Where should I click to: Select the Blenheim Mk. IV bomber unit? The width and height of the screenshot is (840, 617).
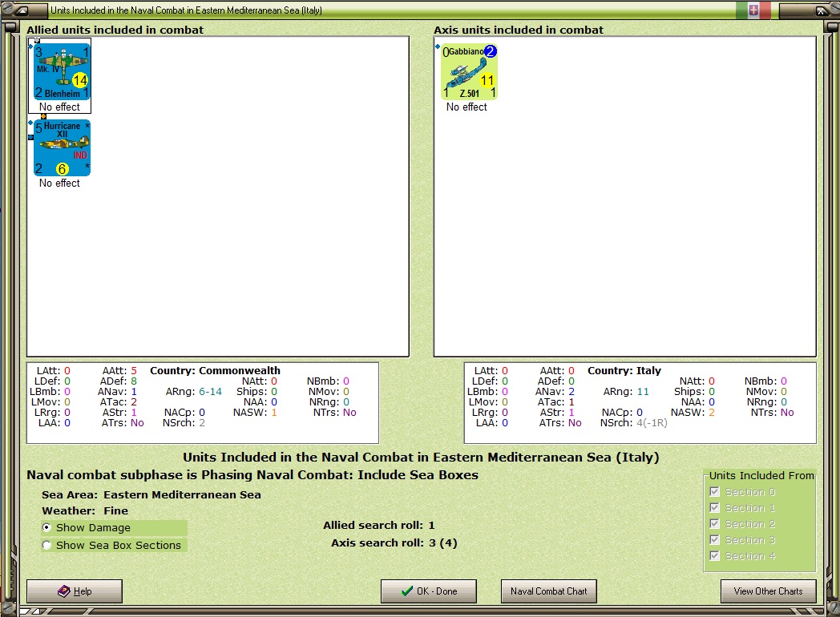click(63, 72)
